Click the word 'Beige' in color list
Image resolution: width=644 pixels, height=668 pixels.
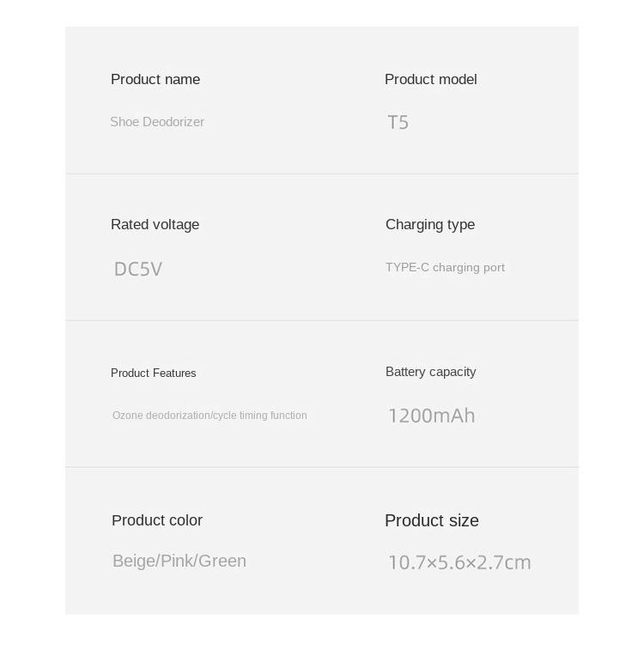coord(132,562)
